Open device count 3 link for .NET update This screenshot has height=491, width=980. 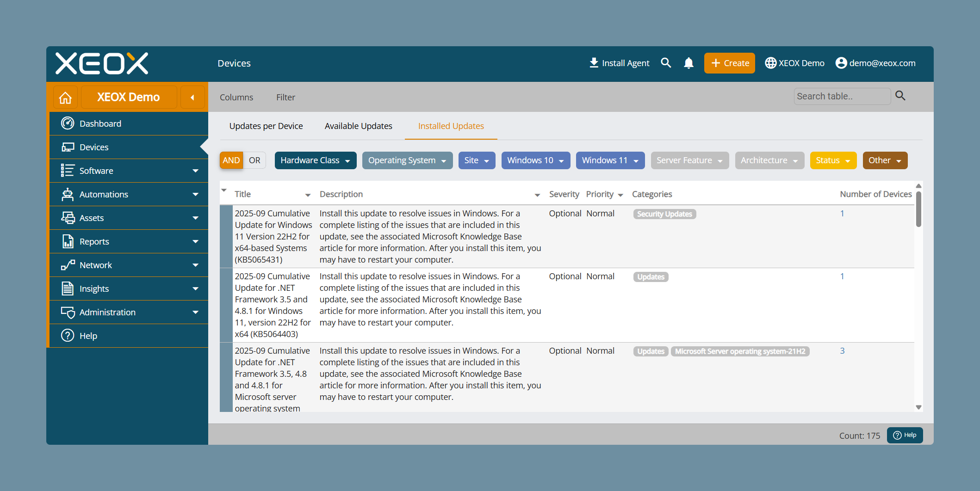[842, 351]
